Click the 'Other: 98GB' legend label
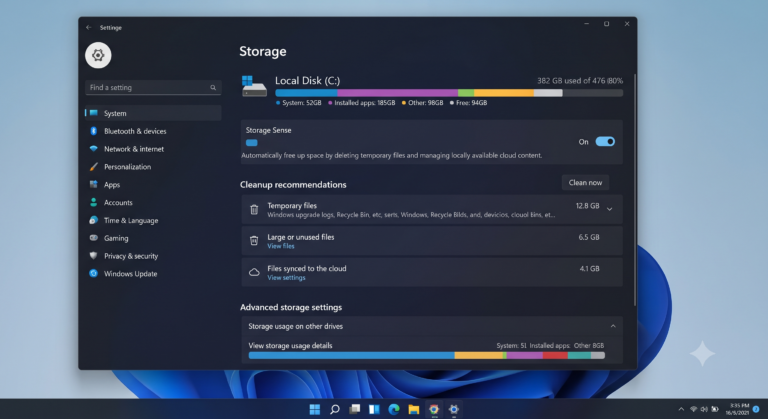768x419 pixels. (425, 103)
